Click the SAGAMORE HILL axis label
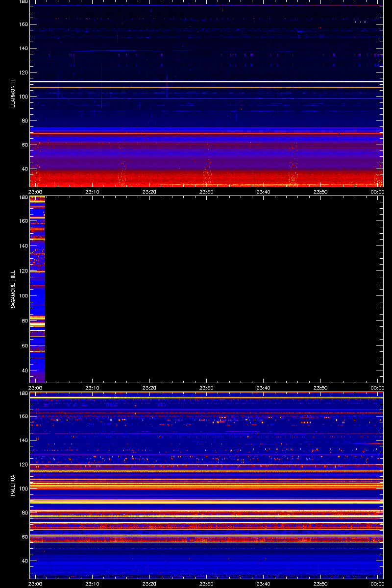 pos(14,289)
